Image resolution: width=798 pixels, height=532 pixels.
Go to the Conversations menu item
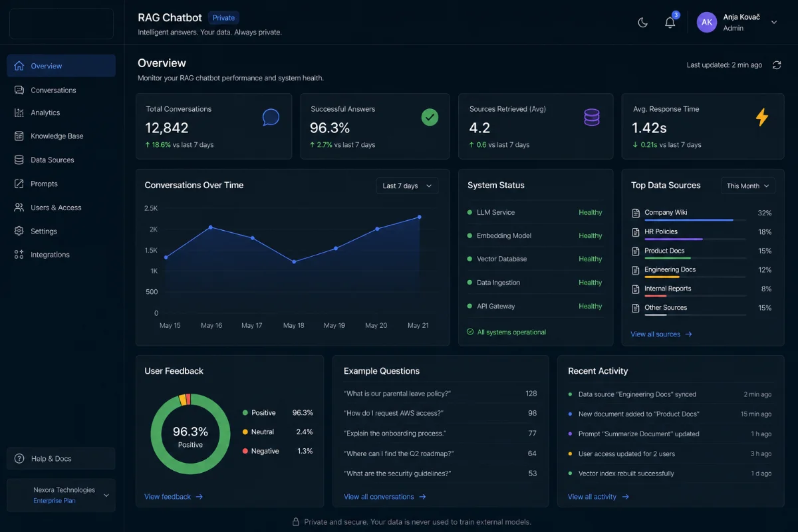coord(61,90)
